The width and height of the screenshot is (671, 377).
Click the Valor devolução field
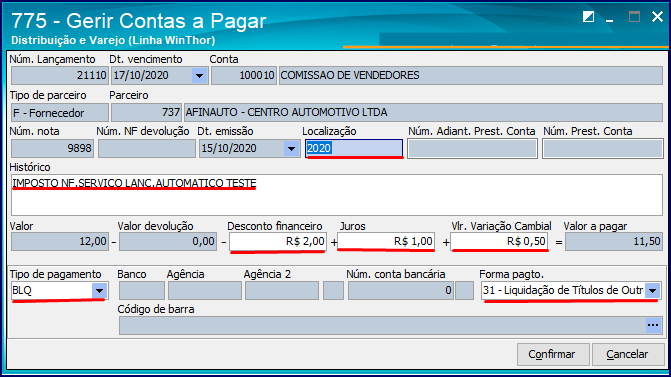pyautogui.click(x=168, y=241)
